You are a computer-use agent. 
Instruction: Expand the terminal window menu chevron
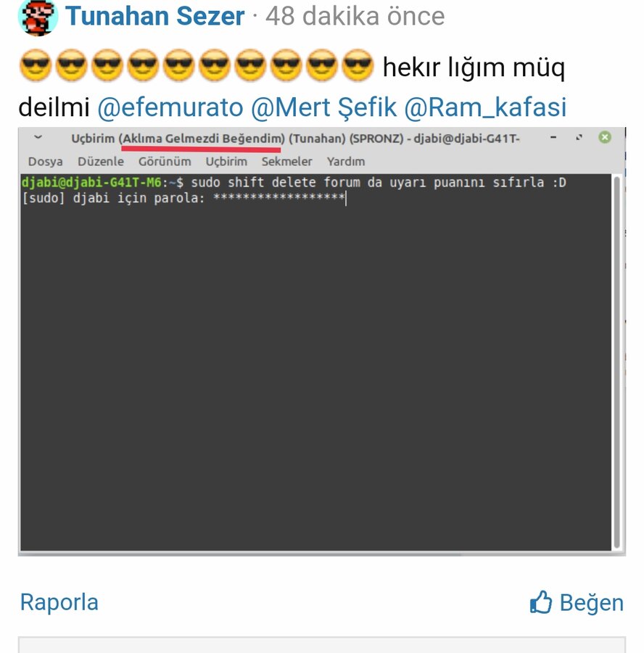(x=38, y=137)
